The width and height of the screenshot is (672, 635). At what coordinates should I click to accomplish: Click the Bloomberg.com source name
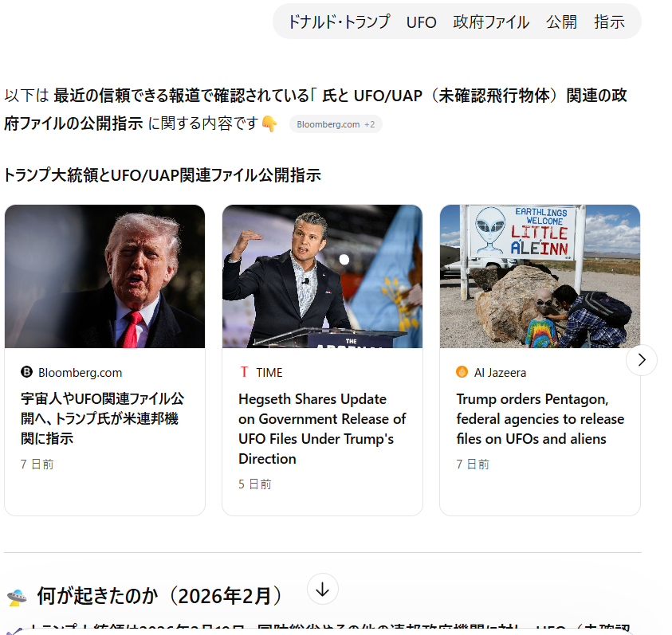pos(81,373)
